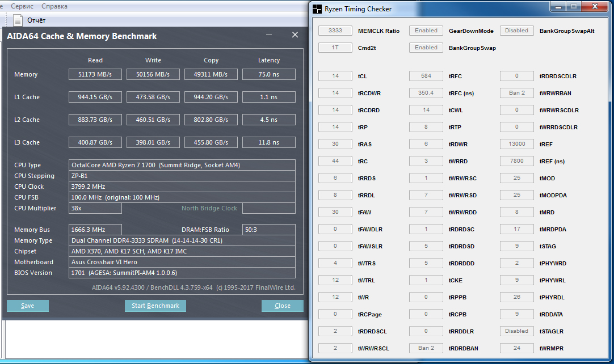Click the Close button in AIDA64 benchmark
Viewport: 614px width, 364px height.
click(x=283, y=306)
